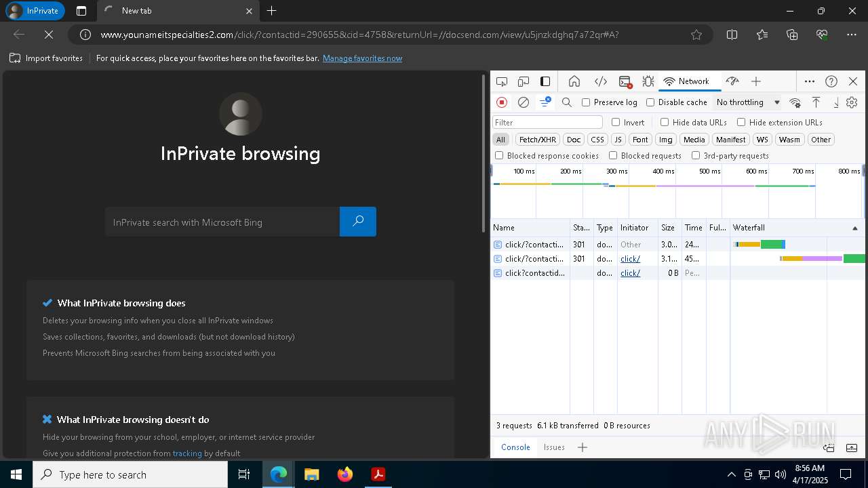Filter requests by Doc type
This screenshot has width=868, height=488.
coord(574,140)
